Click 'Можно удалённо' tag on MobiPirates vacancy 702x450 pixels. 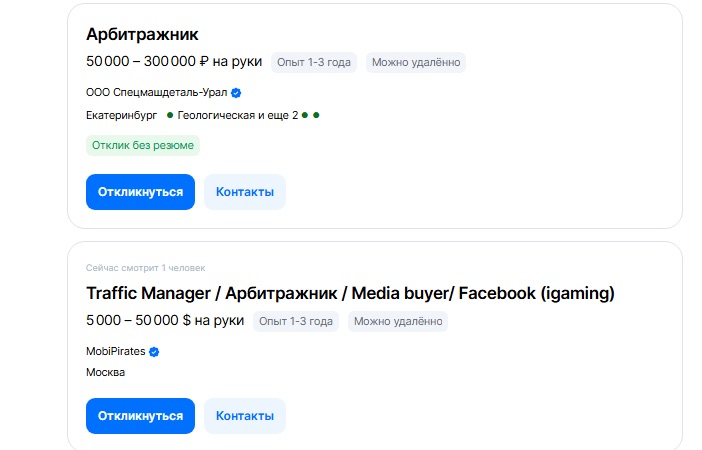click(398, 321)
